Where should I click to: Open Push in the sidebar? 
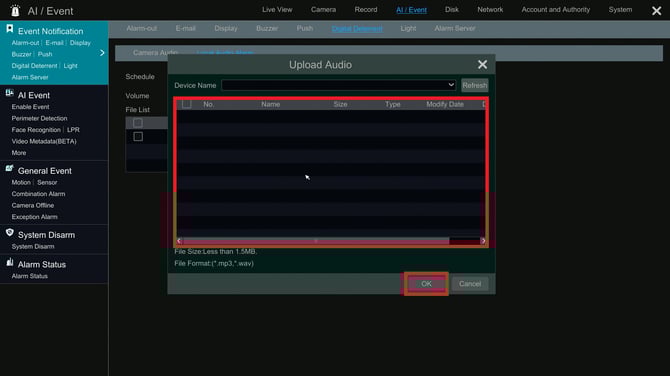[x=45, y=54]
